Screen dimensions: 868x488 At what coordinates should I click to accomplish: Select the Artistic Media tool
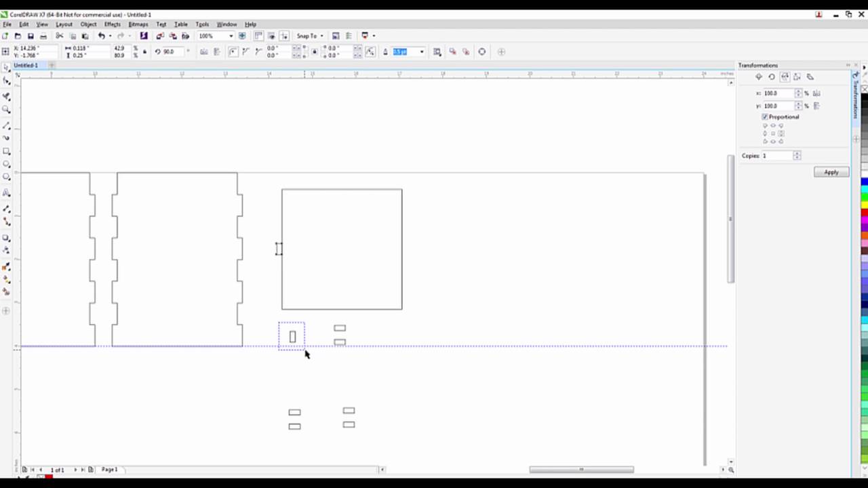(7, 138)
